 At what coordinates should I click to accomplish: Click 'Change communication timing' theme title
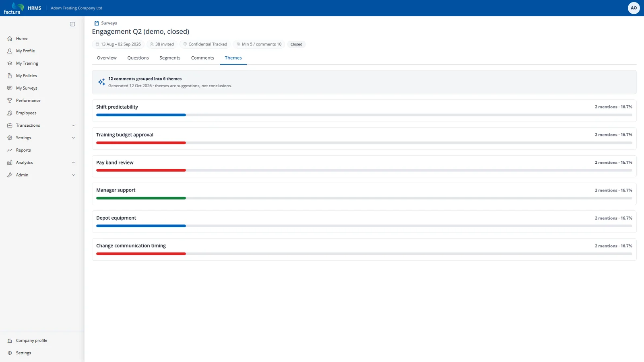[131, 246]
